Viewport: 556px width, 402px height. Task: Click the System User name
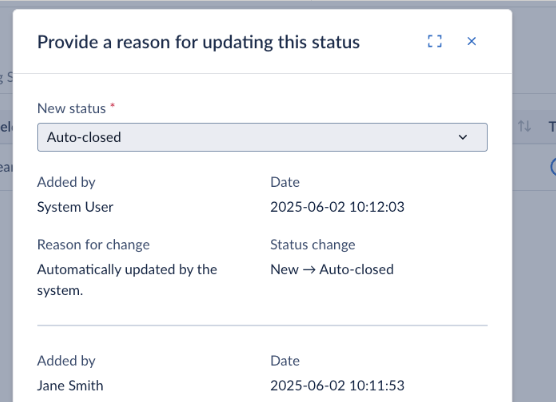(75, 207)
